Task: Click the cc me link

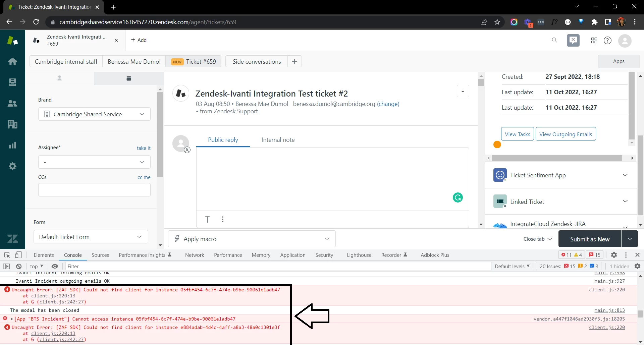Action: [144, 177]
